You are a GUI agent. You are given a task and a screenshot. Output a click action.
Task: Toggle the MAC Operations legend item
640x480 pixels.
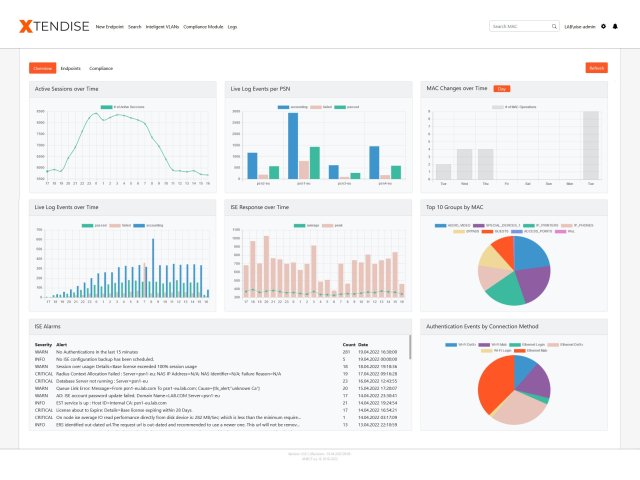pyautogui.click(x=517, y=105)
